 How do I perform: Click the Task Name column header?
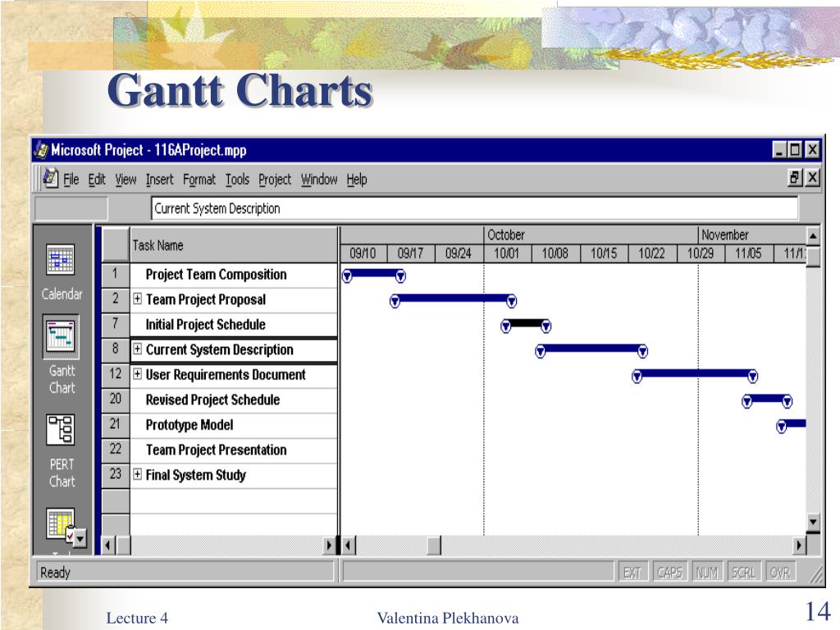[x=234, y=244]
